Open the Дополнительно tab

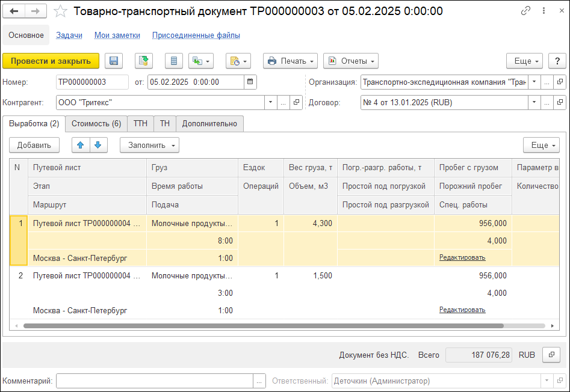pos(209,124)
